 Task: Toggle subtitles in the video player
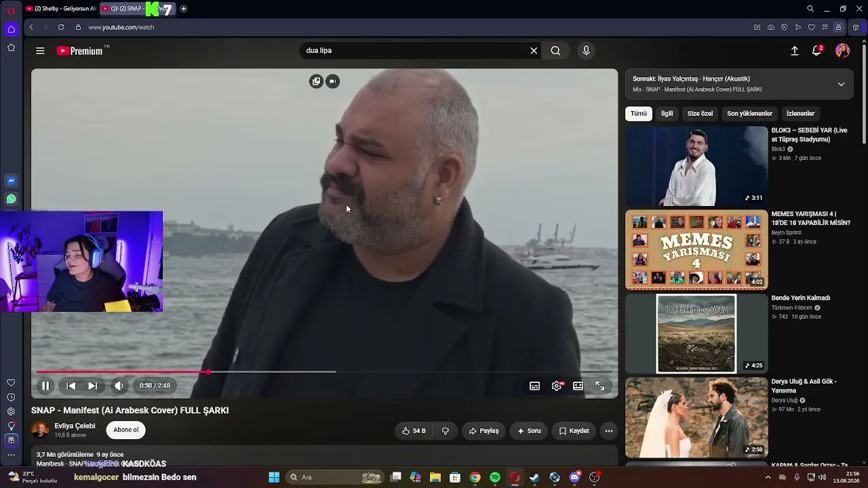pyautogui.click(x=535, y=386)
